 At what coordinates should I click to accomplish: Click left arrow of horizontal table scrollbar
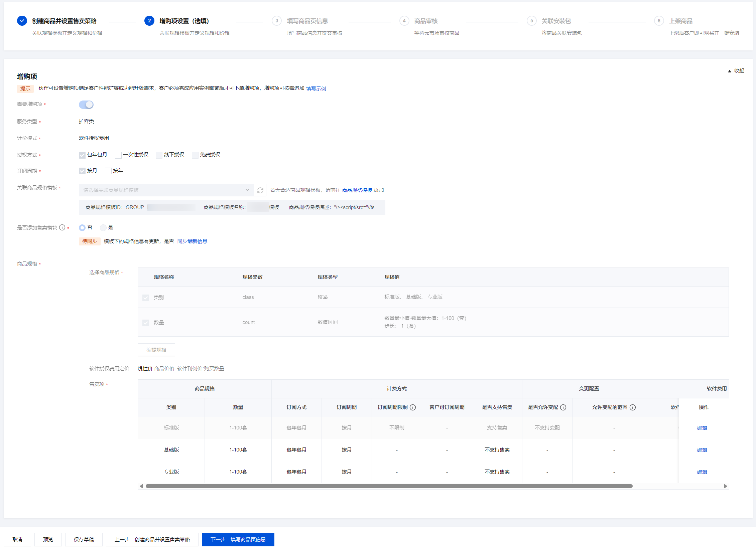pyautogui.click(x=142, y=486)
